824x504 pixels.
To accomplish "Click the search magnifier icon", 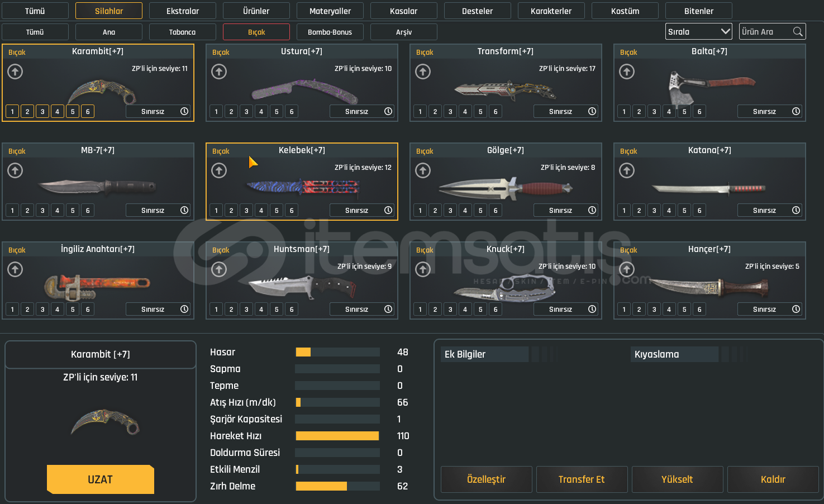I will click(x=798, y=32).
